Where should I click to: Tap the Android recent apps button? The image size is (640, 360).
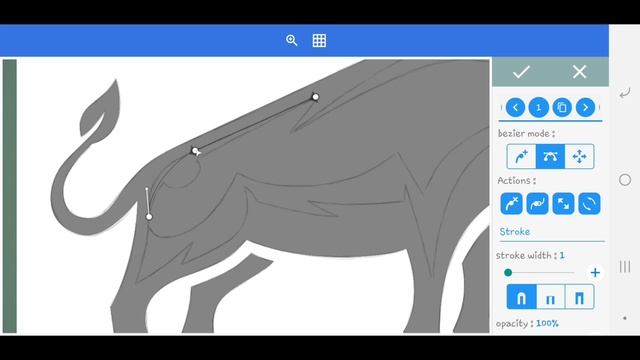click(624, 267)
